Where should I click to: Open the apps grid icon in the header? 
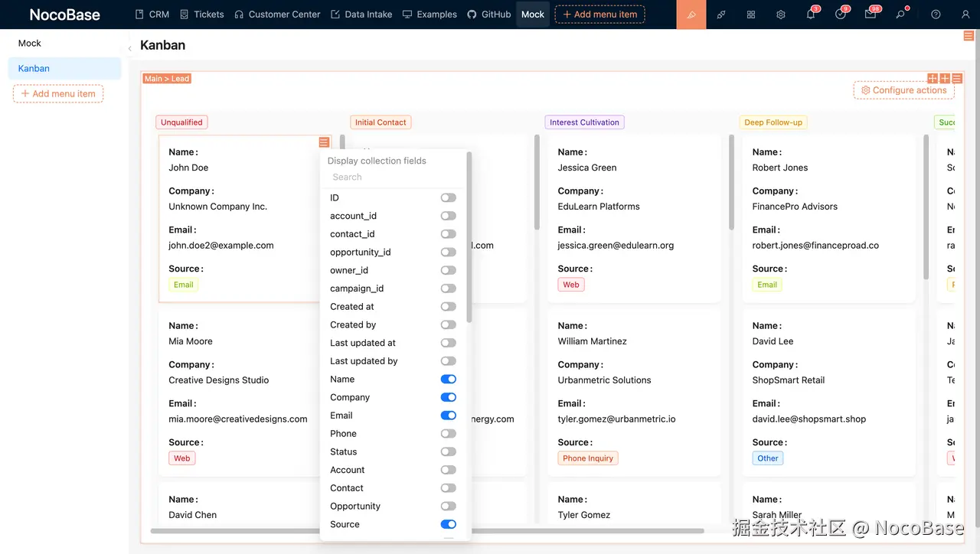click(x=750, y=15)
